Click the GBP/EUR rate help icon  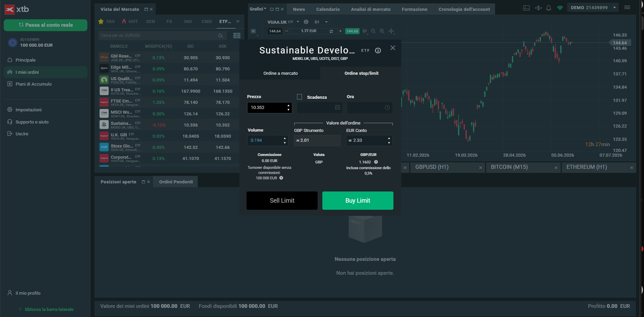coord(376,162)
